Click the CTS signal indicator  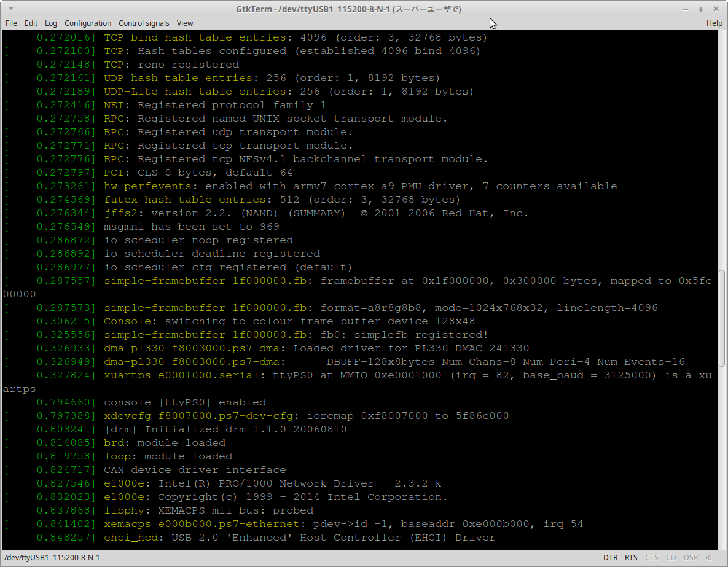[651, 557]
